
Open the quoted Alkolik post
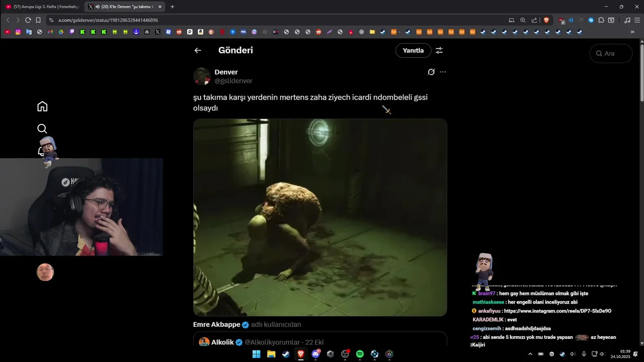(x=320, y=339)
